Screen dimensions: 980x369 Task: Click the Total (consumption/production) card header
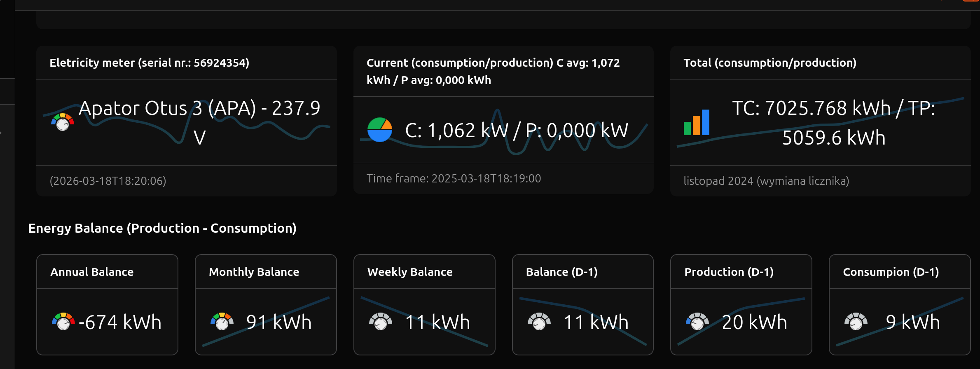point(769,63)
